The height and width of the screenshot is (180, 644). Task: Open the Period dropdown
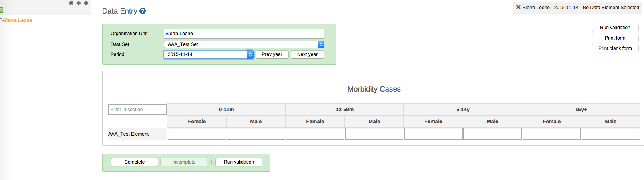click(209, 54)
